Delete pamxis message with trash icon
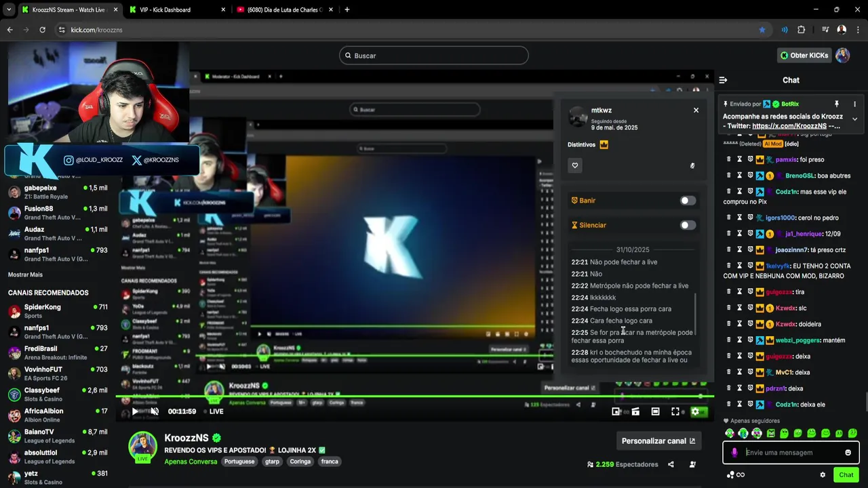Screen dimensions: 868x488 tap(729, 160)
